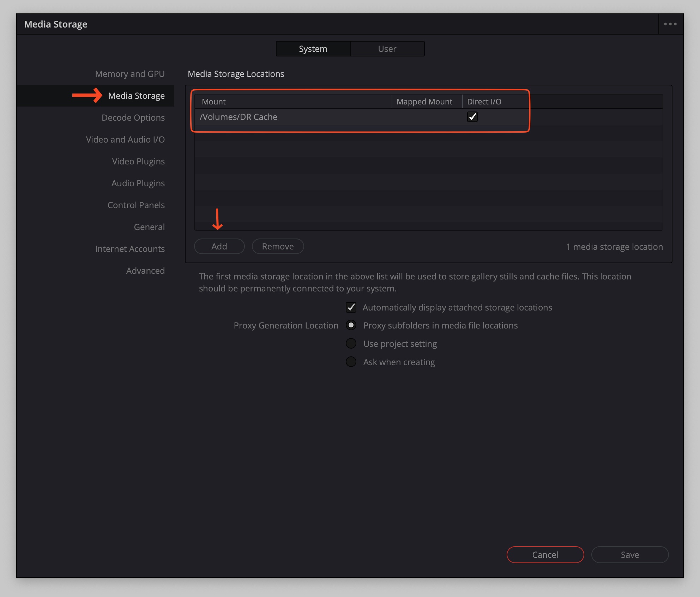The width and height of the screenshot is (700, 597).
Task: Click the Video and Audio I/O sidebar icon
Action: (x=125, y=139)
